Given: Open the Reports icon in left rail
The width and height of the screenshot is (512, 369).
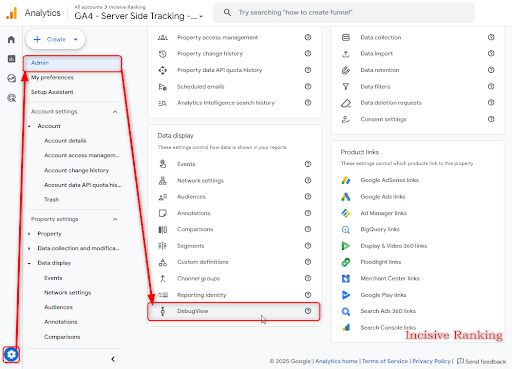Looking at the screenshot, I should click(11, 59).
